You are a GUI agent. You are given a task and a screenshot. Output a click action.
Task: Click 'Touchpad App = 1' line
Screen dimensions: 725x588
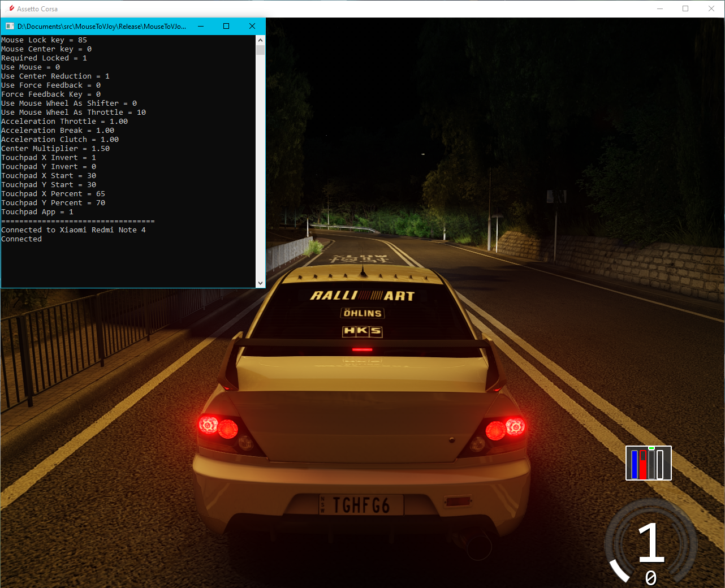pos(37,212)
